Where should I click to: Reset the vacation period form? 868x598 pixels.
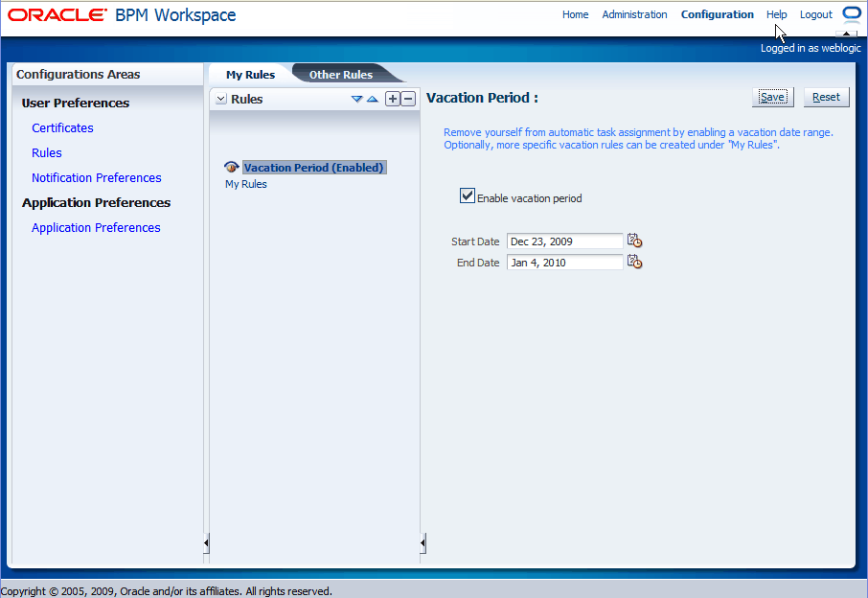coord(826,98)
